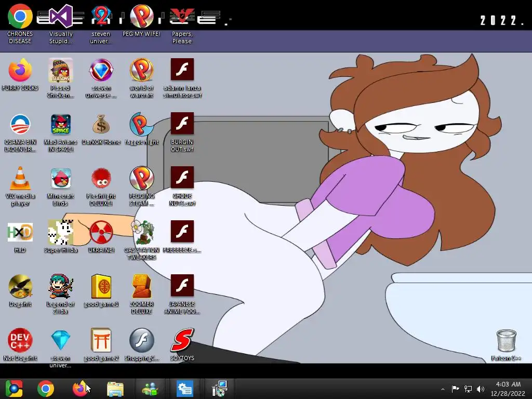This screenshot has height=399, width=532.
Task: Open Chrome from the taskbar
Action: point(46,389)
